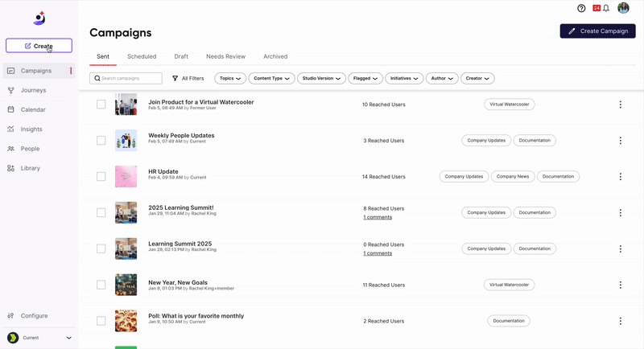This screenshot has width=644, height=349.
Task: Open the notifications bell icon
Action: point(606,8)
